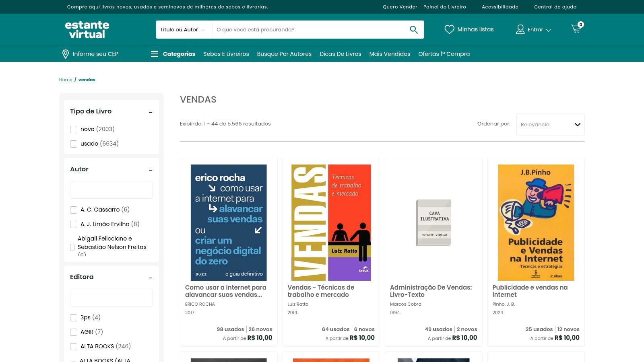Image resolution: width=644 pixels, height=362 pixels.
Task: Click the vendas breadcrumb text
Action: [87, 80]
